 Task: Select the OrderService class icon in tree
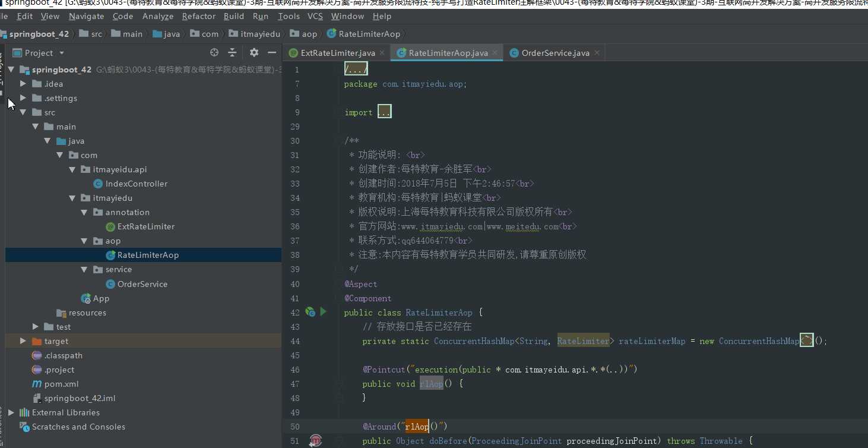[x=110, y=284]
